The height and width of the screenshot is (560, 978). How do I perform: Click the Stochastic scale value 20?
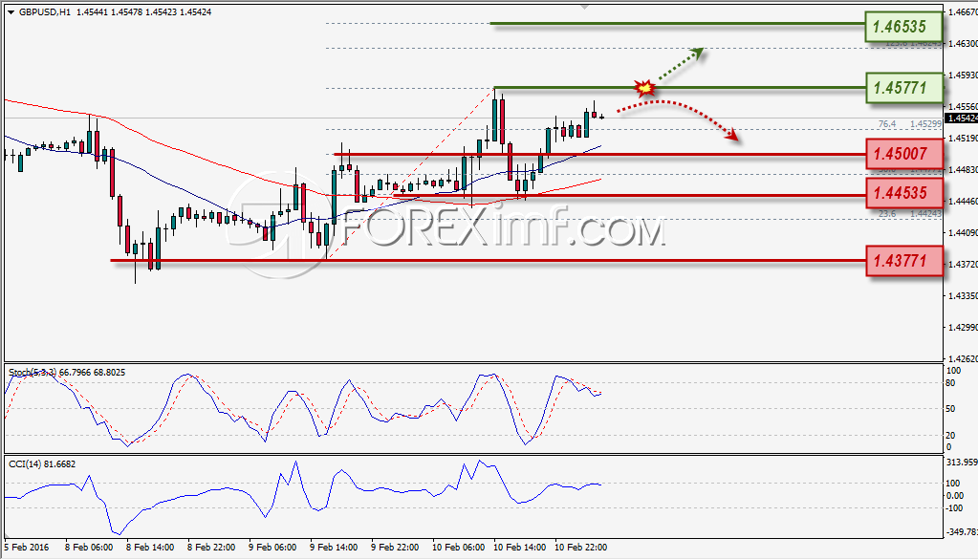pyautogui.click(x=950, y=435)
